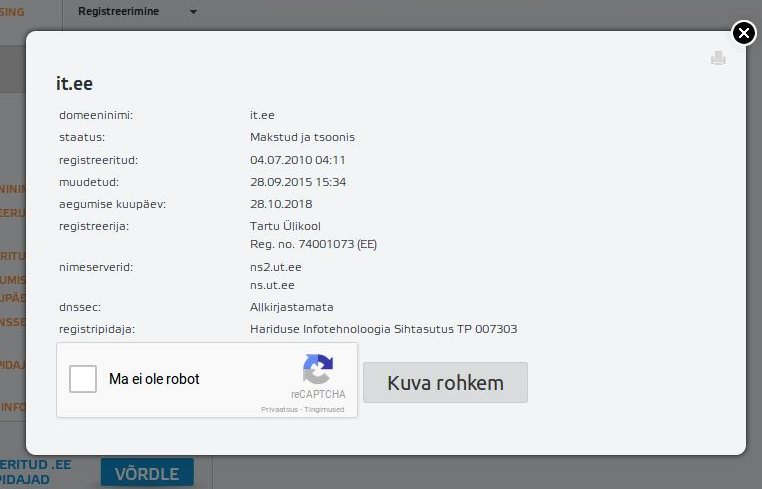Click the 'aegumise kuupäev:' label
Screen dimensions: 762x489
click(112, 205)
